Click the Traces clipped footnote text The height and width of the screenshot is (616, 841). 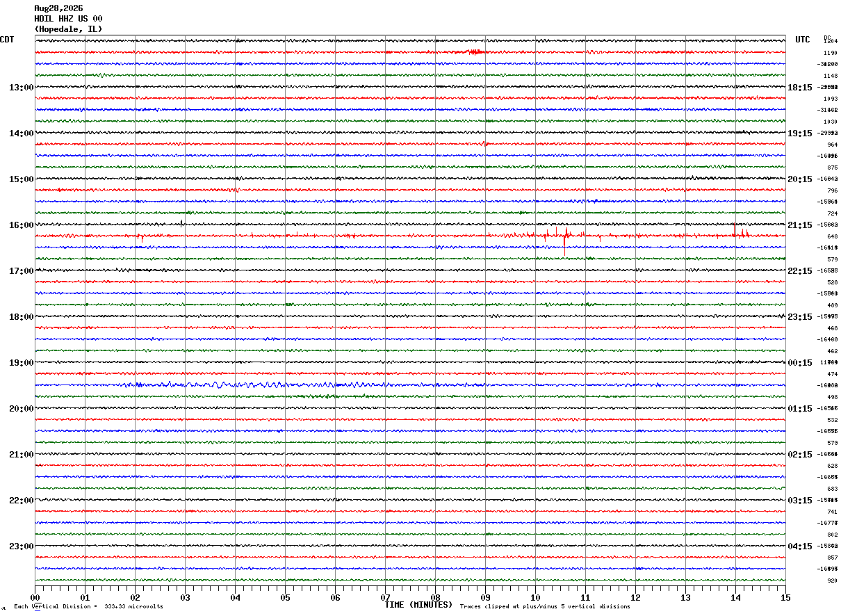coord(545,607)
